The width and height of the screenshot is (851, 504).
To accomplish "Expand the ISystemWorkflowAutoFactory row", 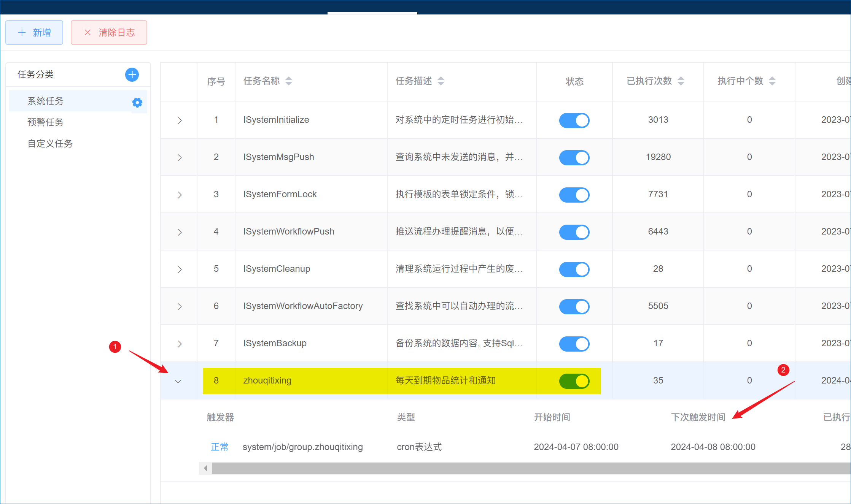I will coord(180,306).
